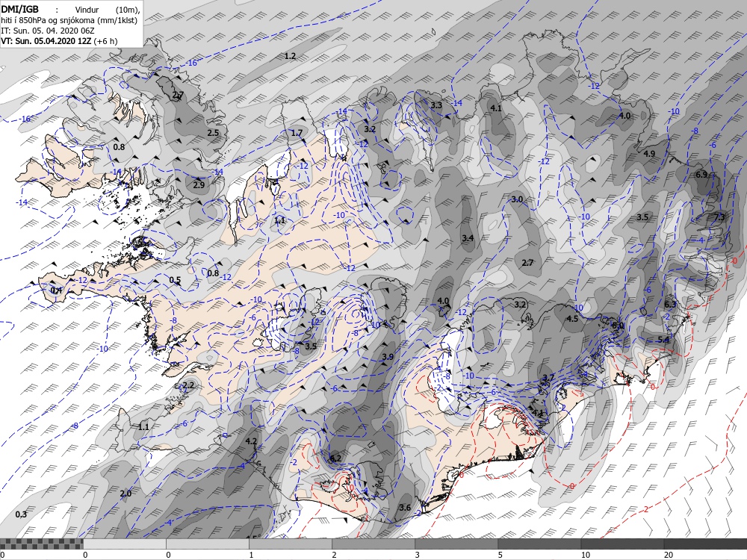Click the snowfall value 2.9

pyautogui.click(x=199, y=184)
